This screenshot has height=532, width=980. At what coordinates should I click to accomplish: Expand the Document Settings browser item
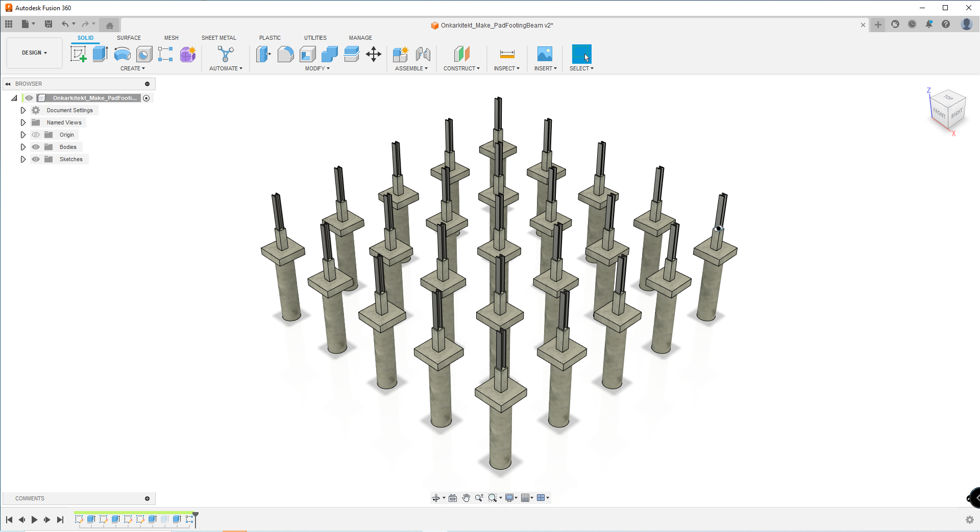point(23,110)
